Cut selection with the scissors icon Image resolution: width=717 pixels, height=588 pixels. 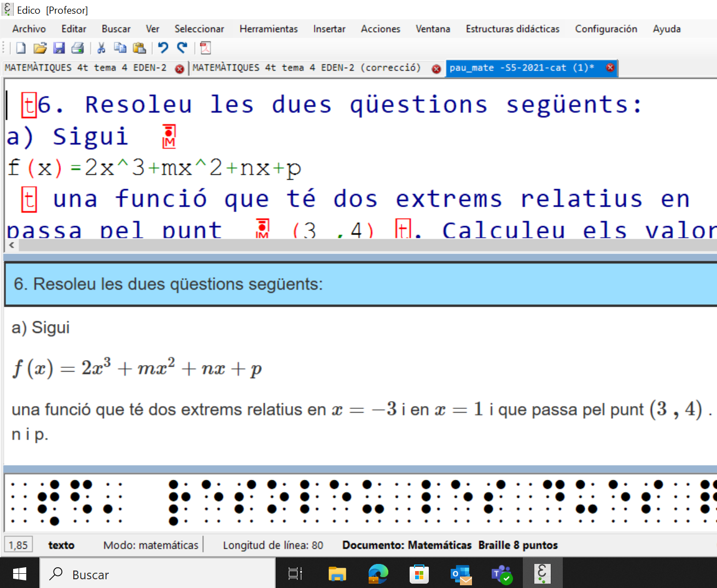(101, 48)
